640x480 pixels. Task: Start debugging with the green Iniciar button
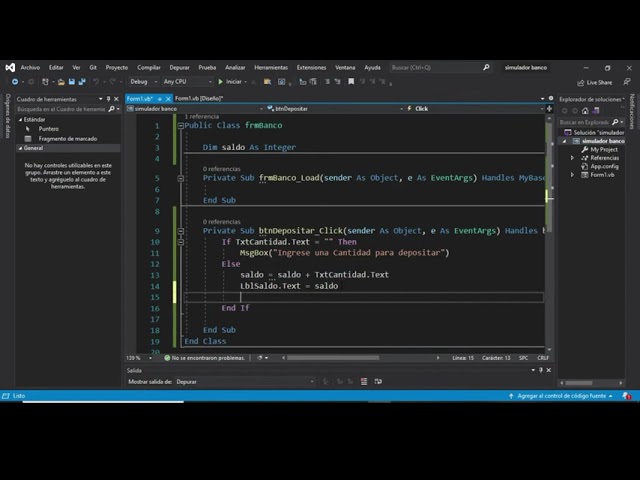click(230, 82)
